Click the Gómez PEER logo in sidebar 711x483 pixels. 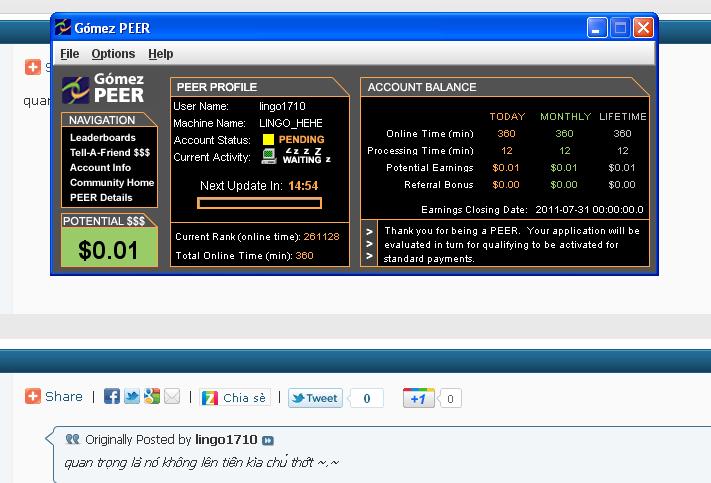(103, 88)
